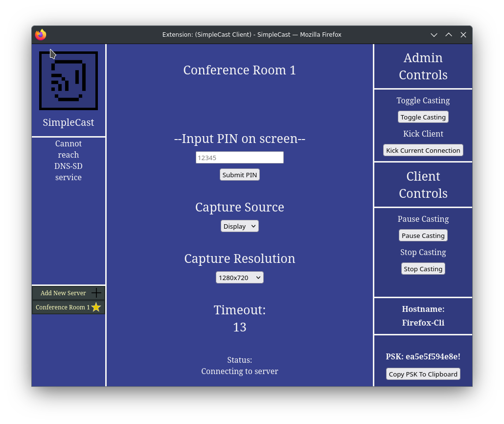The height and width of the screenshot is (424, 504).
Task: Click the plus icon beside Add New Server
Action: pos(96,293)
